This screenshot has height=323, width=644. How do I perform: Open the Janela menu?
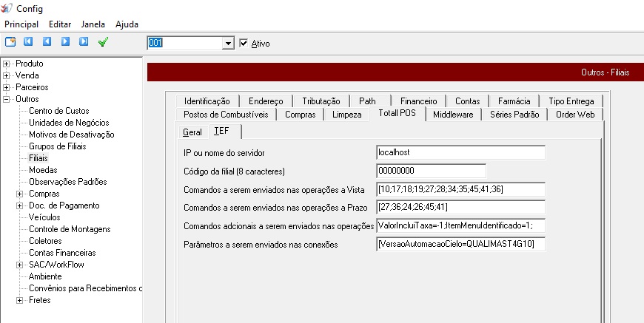93,24
